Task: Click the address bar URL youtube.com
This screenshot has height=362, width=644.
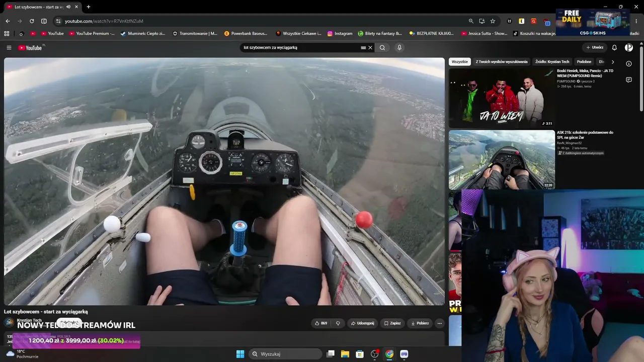Action: (x=104, y=21)
